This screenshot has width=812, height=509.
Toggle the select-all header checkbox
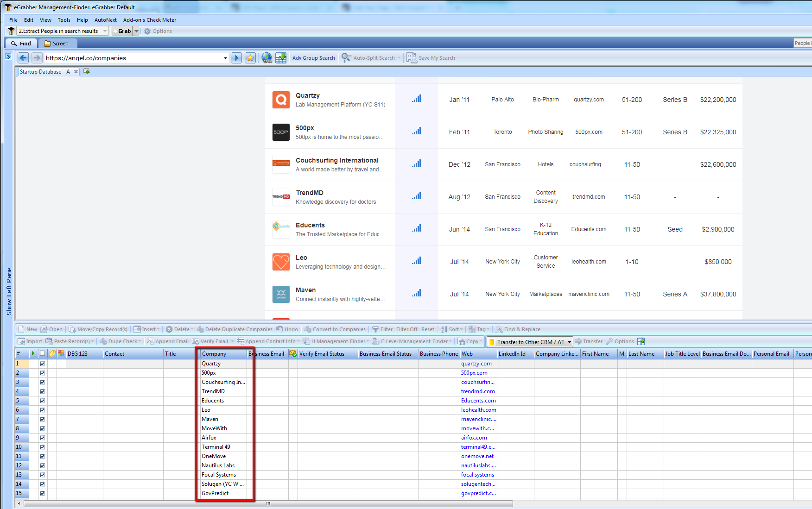(x=43, y=353)
